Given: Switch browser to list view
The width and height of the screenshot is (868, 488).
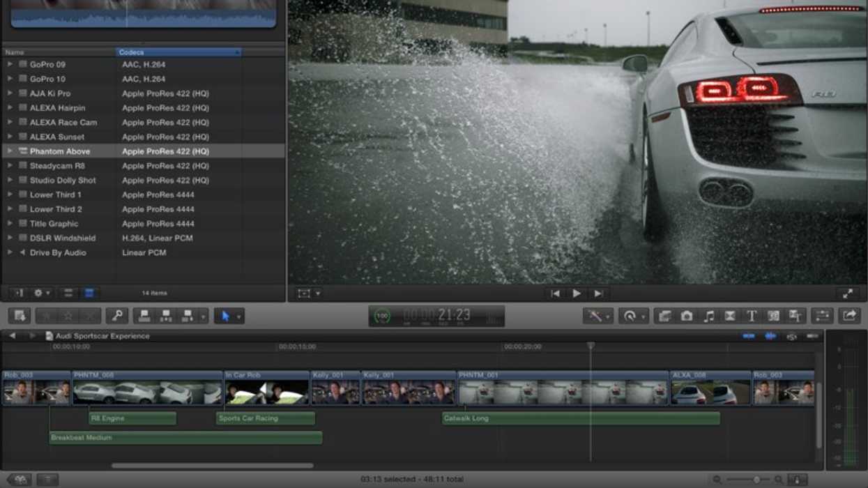Looking at the screenshot, I should click(x=89, y=293).
